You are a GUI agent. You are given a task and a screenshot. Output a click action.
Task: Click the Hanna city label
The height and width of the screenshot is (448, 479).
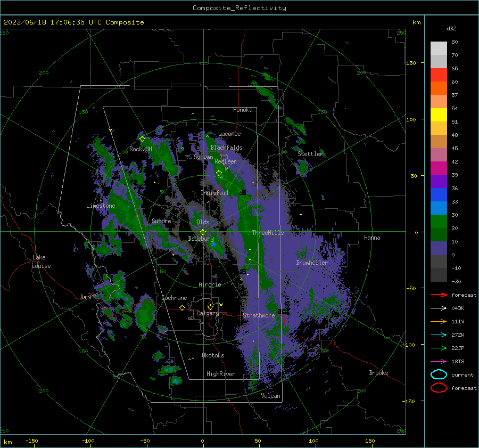pos(372,238)
